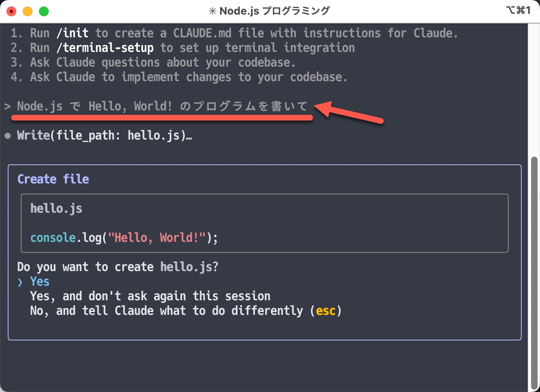Click the esc label in the No option

[x=326, y=310]
